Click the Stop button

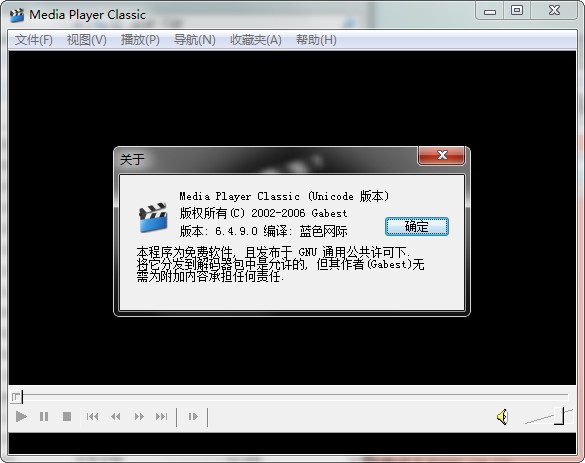pyautogui.click(x=67, y=416)
